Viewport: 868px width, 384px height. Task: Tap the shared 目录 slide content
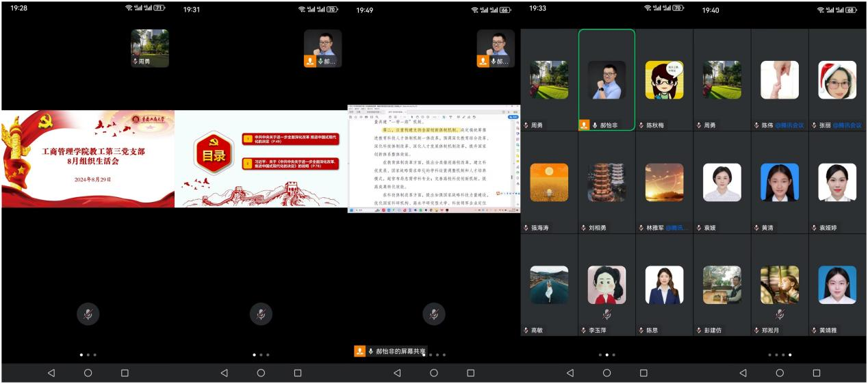tap(261, 159)
